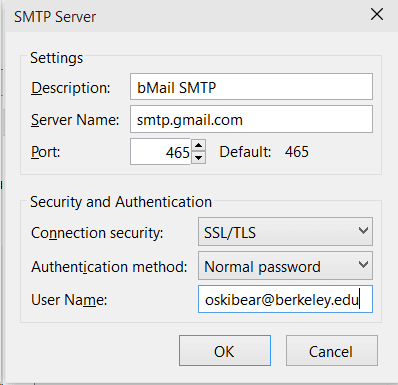Click the User Name field
This screenshot has height=385, width=398.
(285, 299)
